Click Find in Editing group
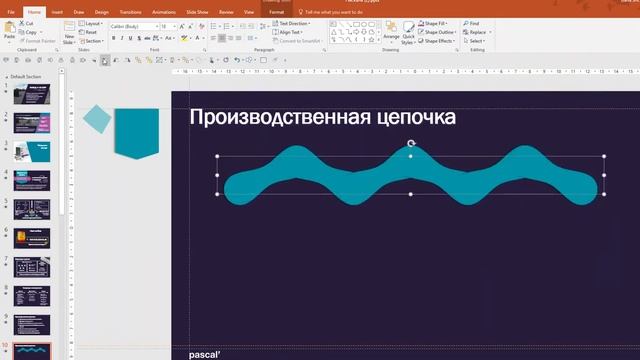Image resolution: width=640 pixels, height=360 pixels. click(471, 23)
